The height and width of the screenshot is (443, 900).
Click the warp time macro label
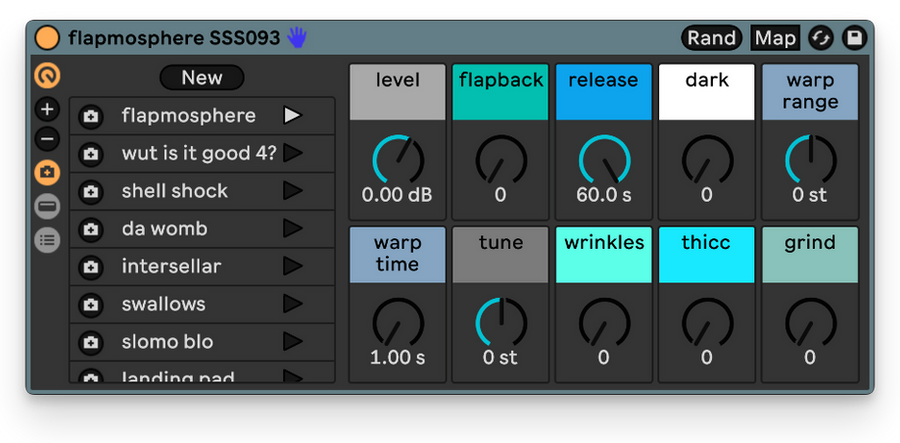pos(398,254)
